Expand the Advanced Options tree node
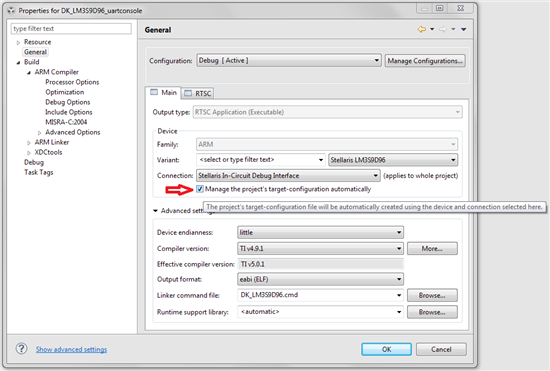 39,133
